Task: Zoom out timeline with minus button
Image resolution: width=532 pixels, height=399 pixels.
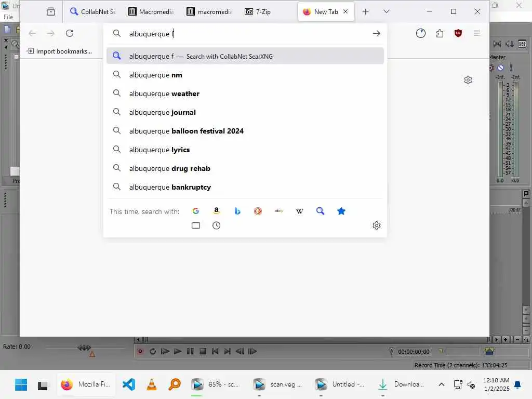Action: tap(517, 340)
